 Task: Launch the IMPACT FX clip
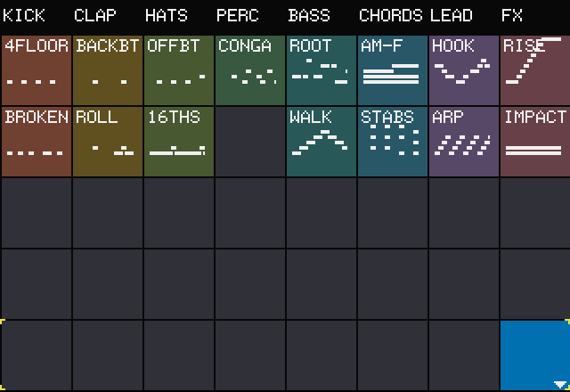coord(535,142)
